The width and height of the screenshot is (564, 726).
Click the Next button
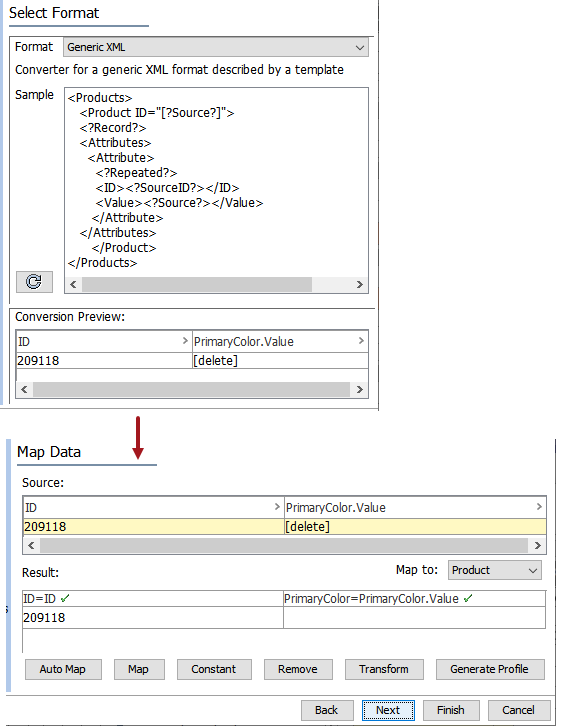tap(388, 710)
